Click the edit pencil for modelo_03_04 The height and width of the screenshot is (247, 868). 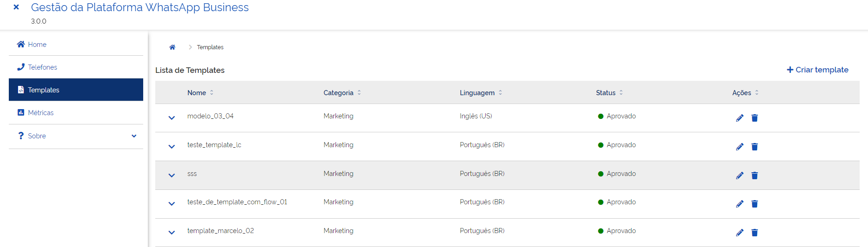click(740, 118)
